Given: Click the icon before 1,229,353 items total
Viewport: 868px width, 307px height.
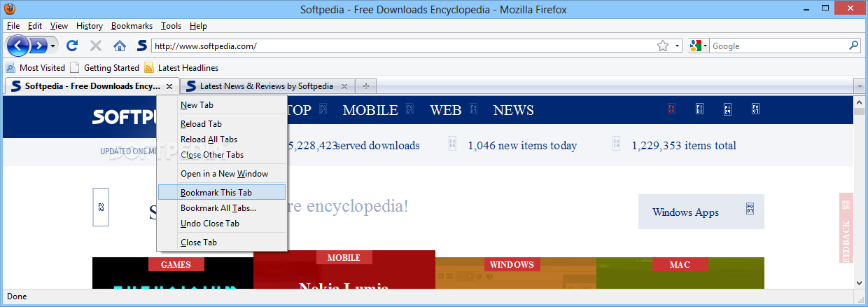Looking at the screenshot, I should [616, 144].
